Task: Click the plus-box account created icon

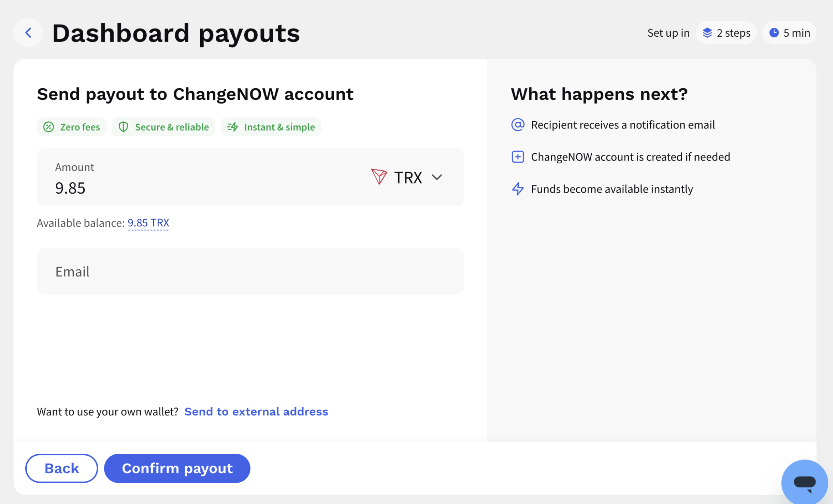Action: (518, 157)
